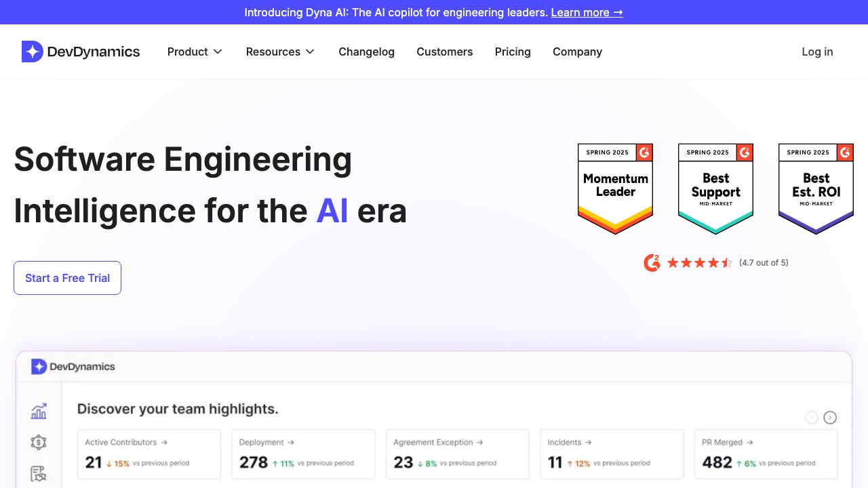Click the G2 Best Support badge
This screenshot has height=488, width=868.
715,189
